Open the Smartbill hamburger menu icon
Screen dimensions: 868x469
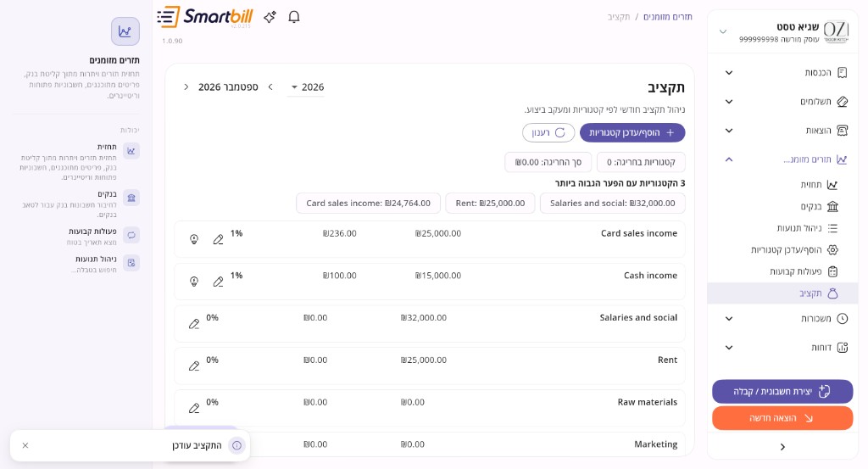[169, 17]
